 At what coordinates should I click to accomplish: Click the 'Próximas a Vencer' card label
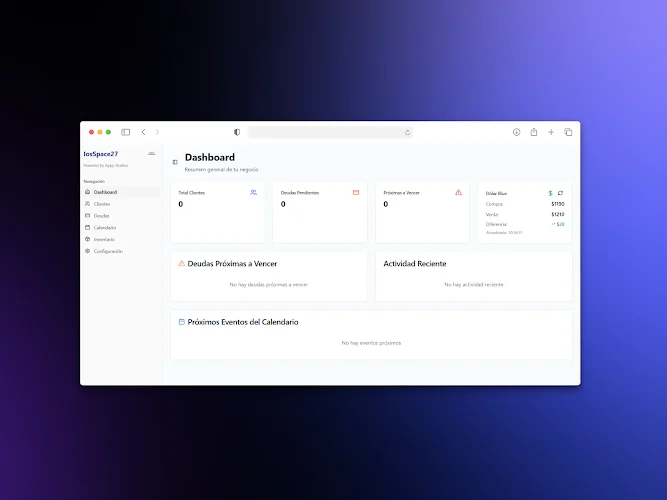point(402,193)
